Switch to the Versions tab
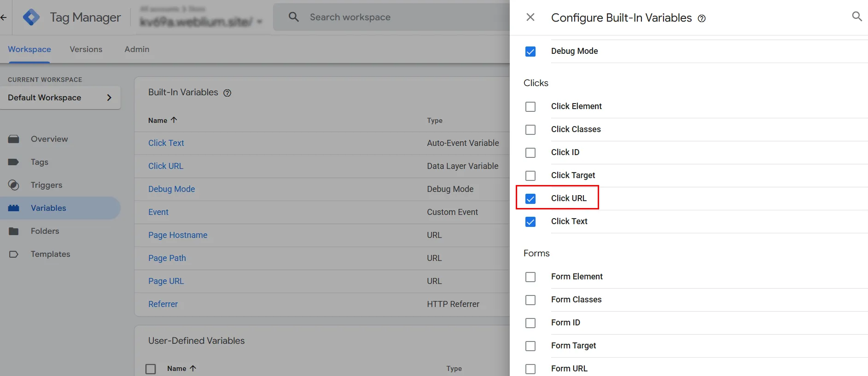 click(x=86, y=49)
